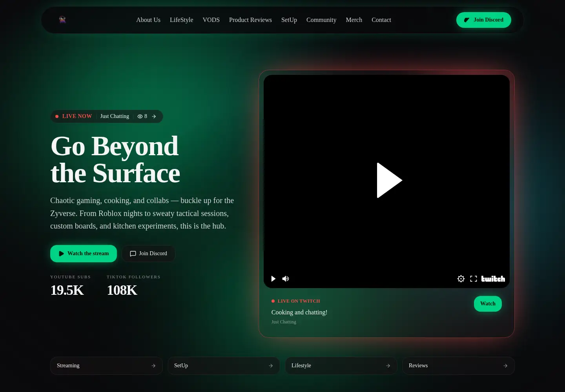Click the Go Beyond the Surface heading
Screen dimensions: 565x392
click(115, 160)
